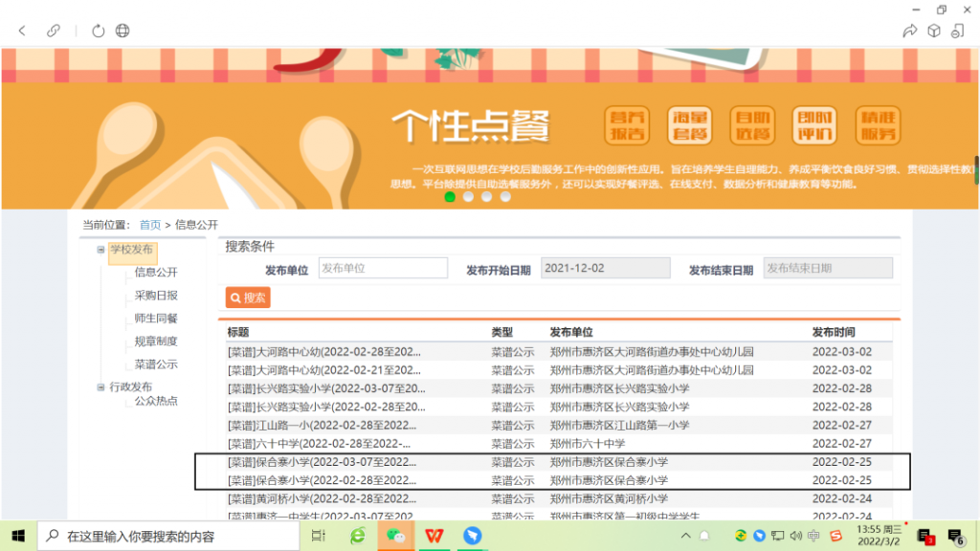Click the share arrow icon
Image resolution: width=980 pixels, height=551 pixels.
909,31
